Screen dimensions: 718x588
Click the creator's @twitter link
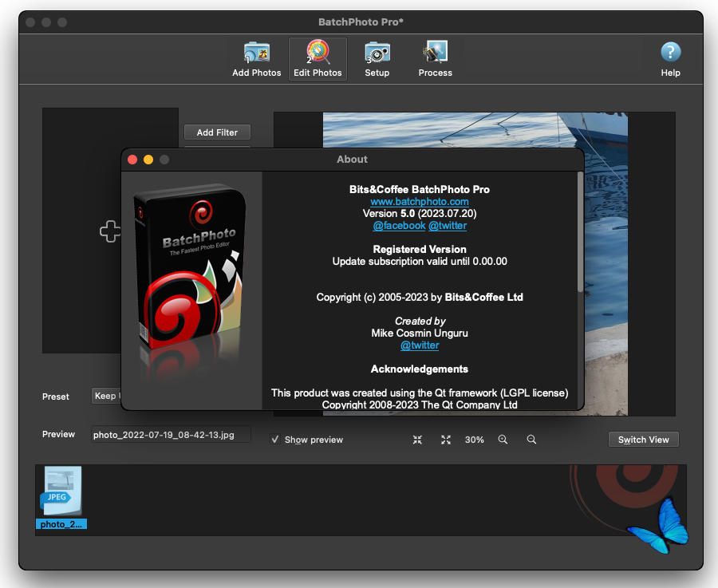pos(420,345)
